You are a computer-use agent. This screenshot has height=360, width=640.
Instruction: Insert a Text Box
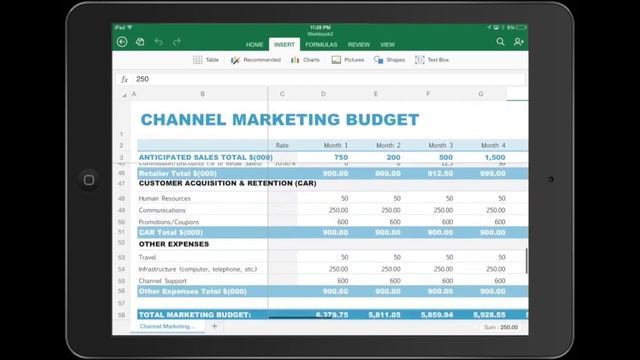point(432,60)
